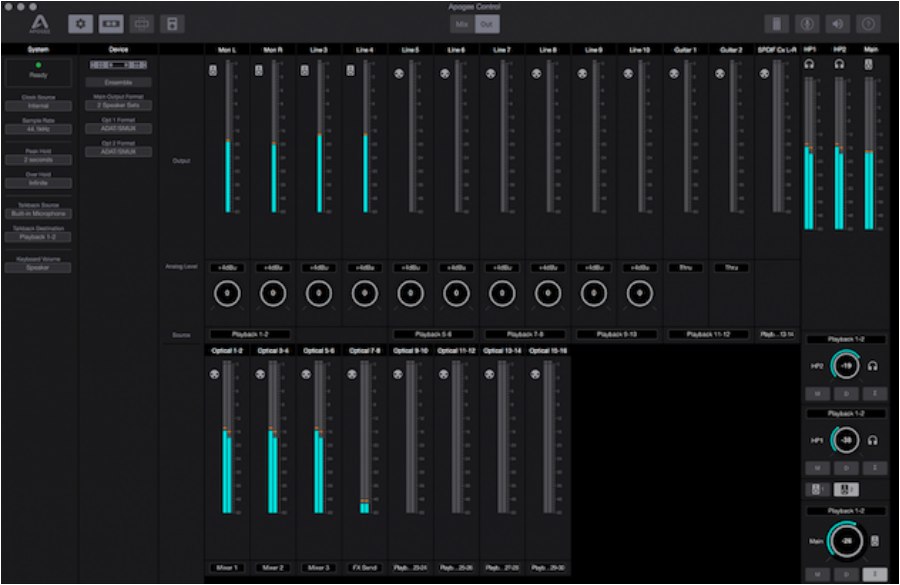Click the Thru level button on Guitar 2
The image size is (900, 585).
731,268
